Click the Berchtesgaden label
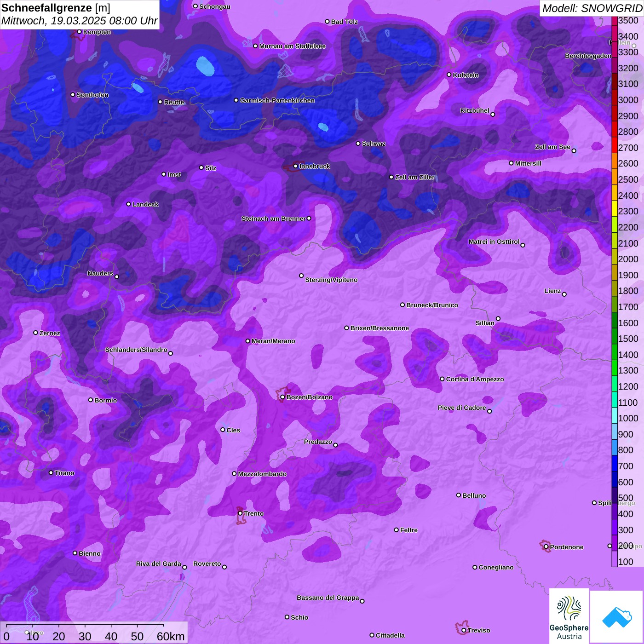This screenshot has width=644, height=644. (588, 56)
